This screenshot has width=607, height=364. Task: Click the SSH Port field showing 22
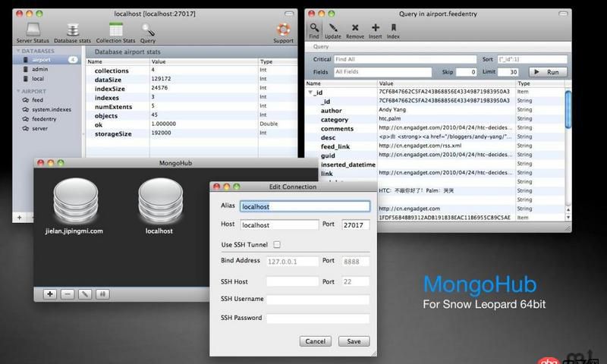(x=355, y=281)
